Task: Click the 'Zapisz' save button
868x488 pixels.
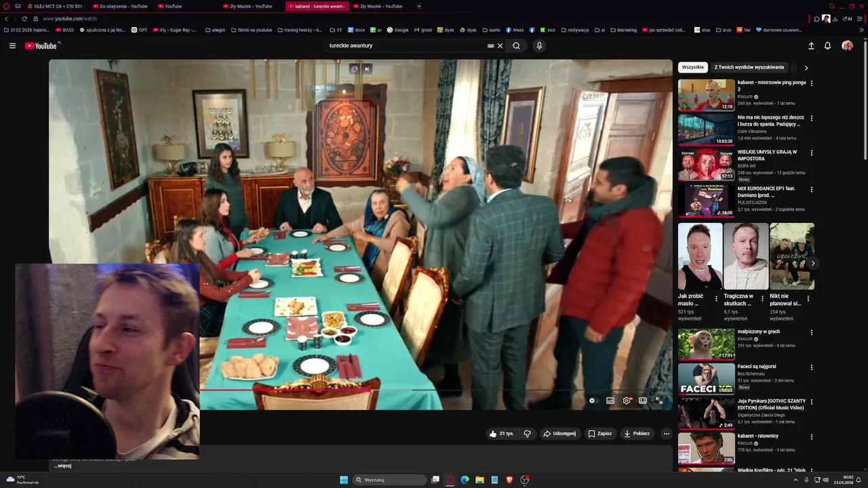Action: coord(600,434)
